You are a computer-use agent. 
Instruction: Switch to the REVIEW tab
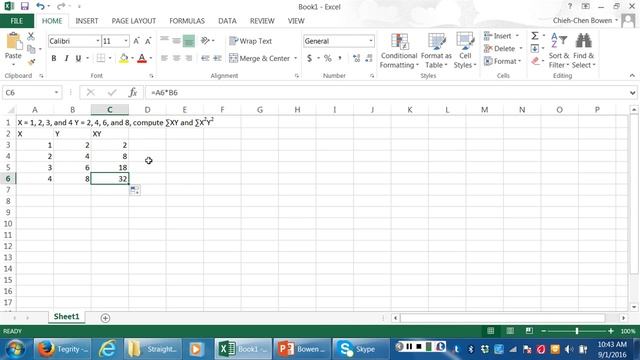click(262, 21)
